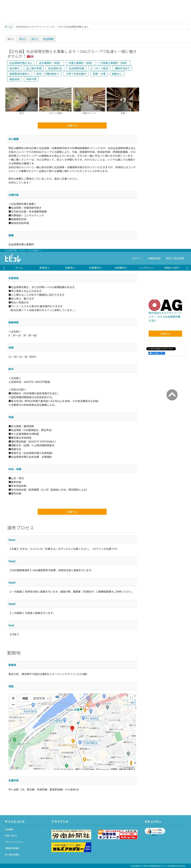
Task: Click the 求職者利用規約 footer link
Action: 12,848
